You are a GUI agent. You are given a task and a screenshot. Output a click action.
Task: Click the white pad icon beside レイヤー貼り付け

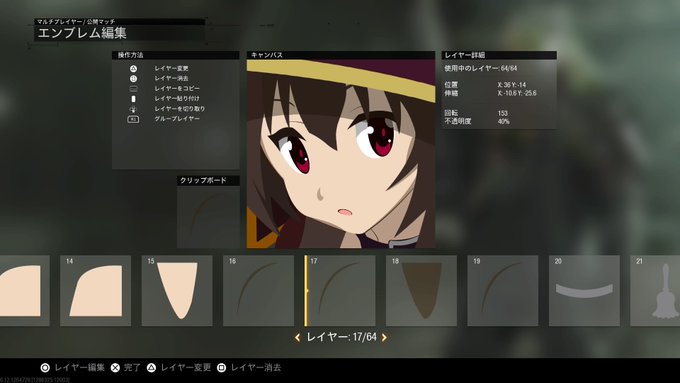134,99
